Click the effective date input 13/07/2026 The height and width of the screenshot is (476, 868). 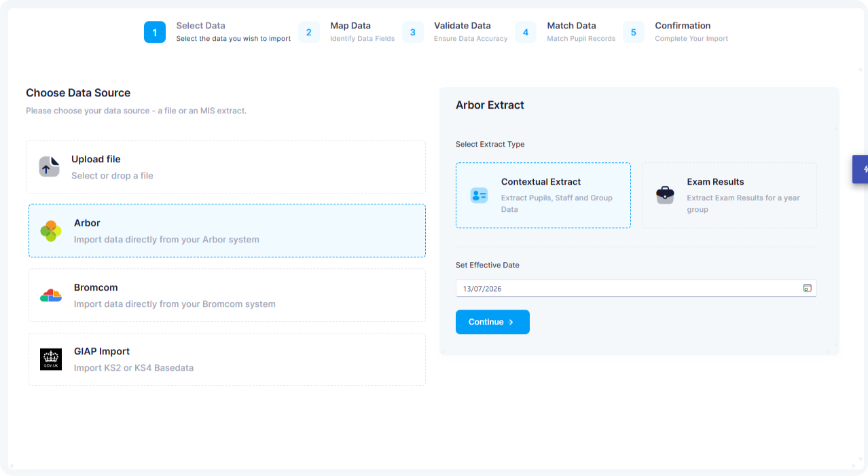636,288
